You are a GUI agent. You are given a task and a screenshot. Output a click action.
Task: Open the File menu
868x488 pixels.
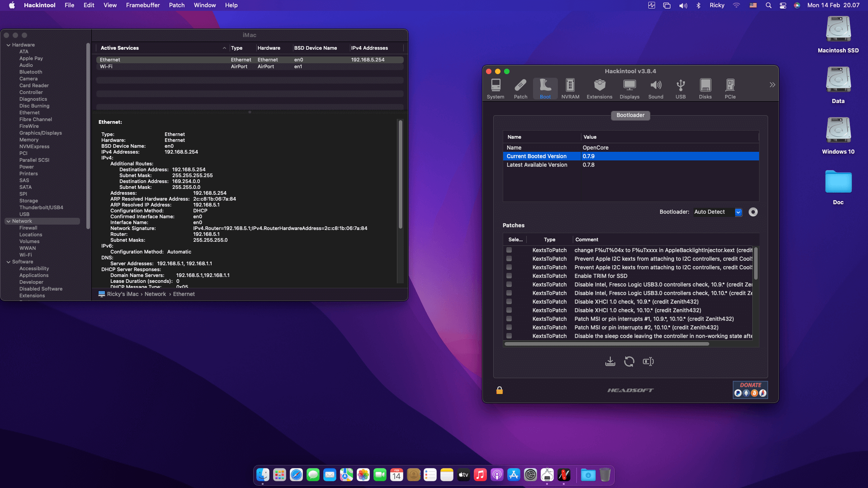click(69, 5)
